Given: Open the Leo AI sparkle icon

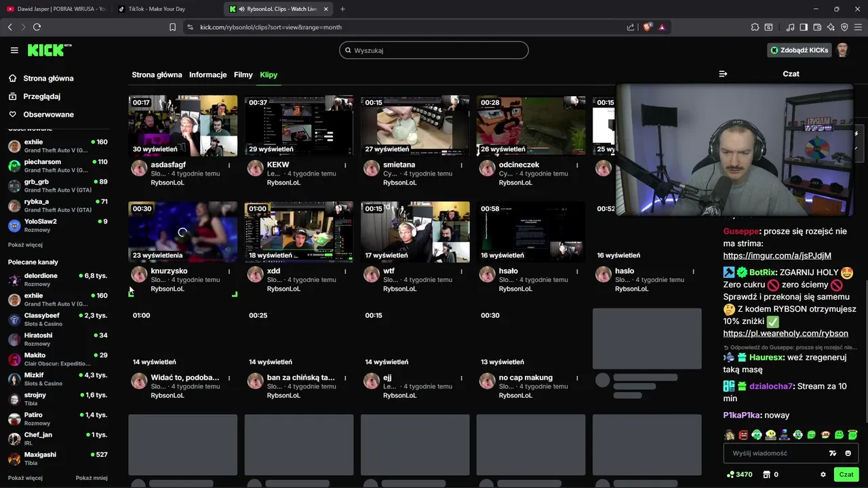Looking at the screenshot, I should click(x=831, y=27).
